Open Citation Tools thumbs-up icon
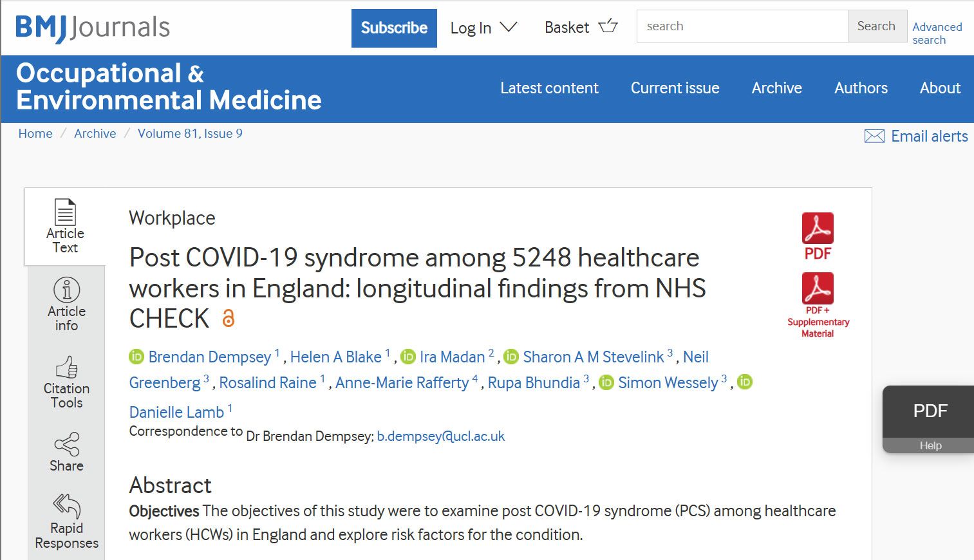974x560 pixels. pyautogui.click(x=66, y=368)
